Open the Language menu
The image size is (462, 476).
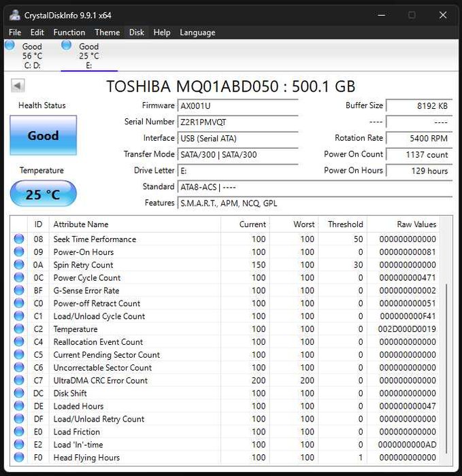tap(197, 32)
